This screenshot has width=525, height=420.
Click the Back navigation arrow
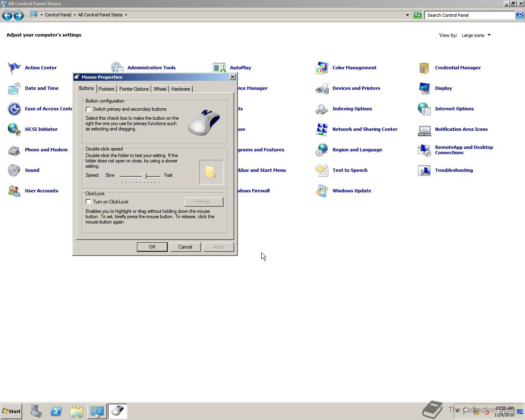click(7, 15)
